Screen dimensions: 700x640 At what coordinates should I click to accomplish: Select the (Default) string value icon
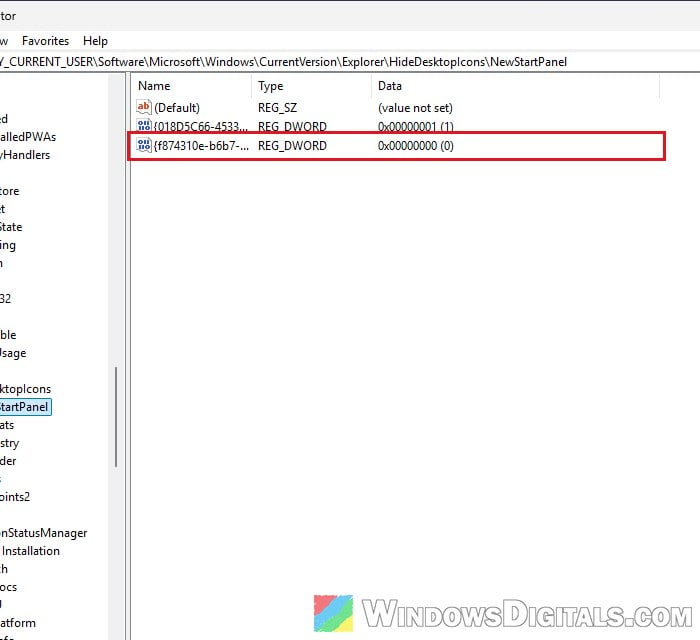pos(144,108)
